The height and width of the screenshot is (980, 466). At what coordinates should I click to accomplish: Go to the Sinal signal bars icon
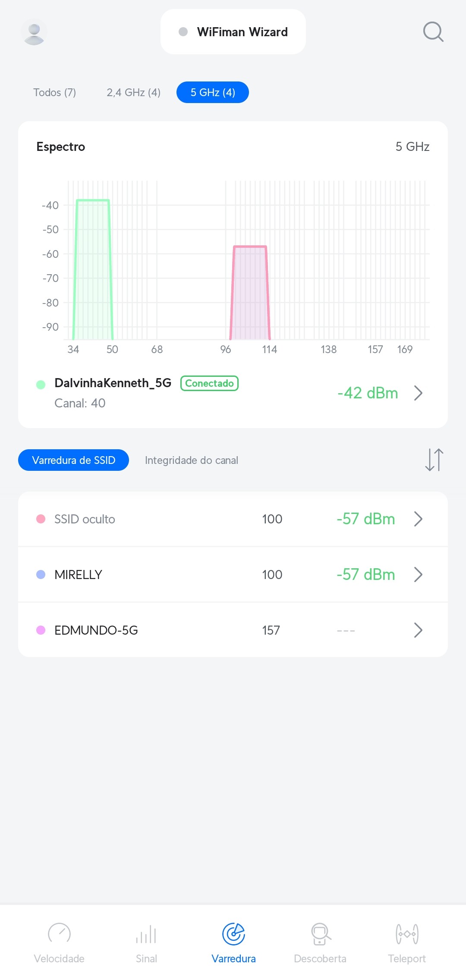146,935
